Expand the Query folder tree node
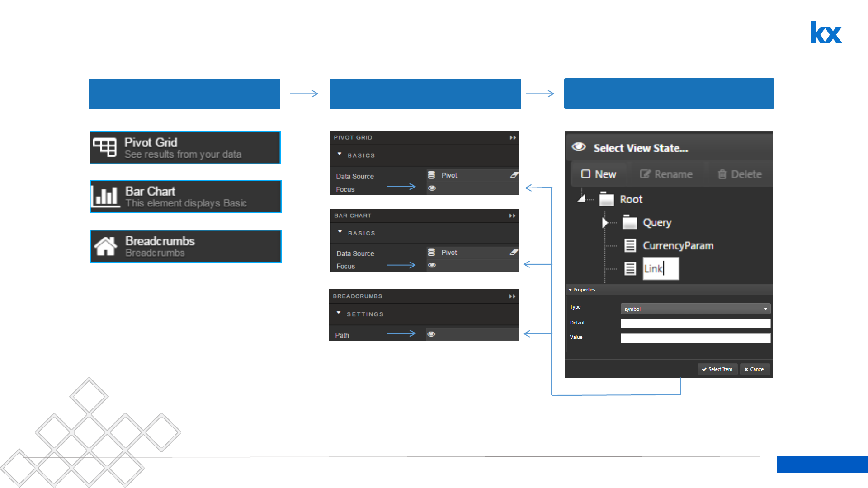 coord(605,223)
